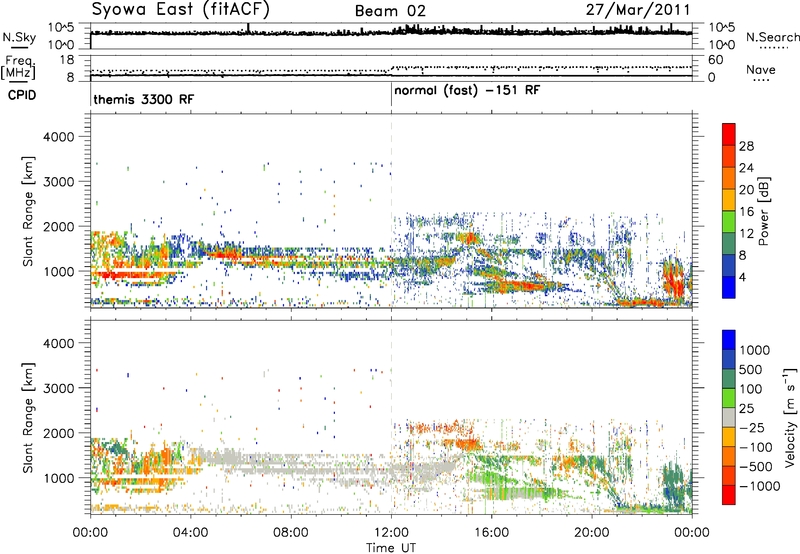Click the '24' label on Power color bar

(746, 168)
